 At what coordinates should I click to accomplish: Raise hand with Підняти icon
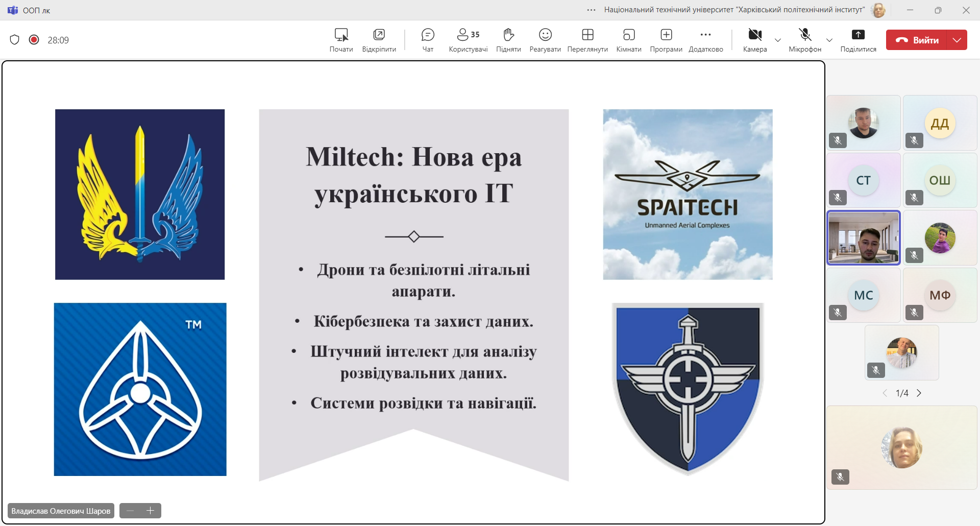click(508, 40)
